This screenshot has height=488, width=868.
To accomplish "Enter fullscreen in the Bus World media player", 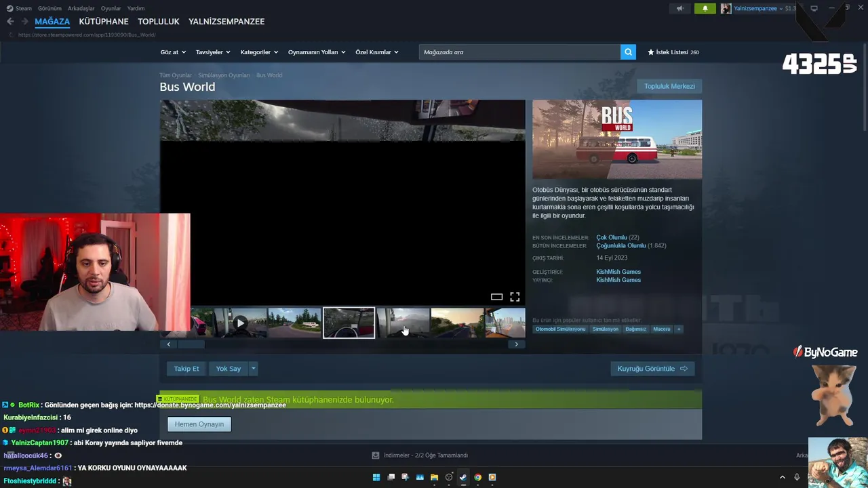I will (515, 297).
